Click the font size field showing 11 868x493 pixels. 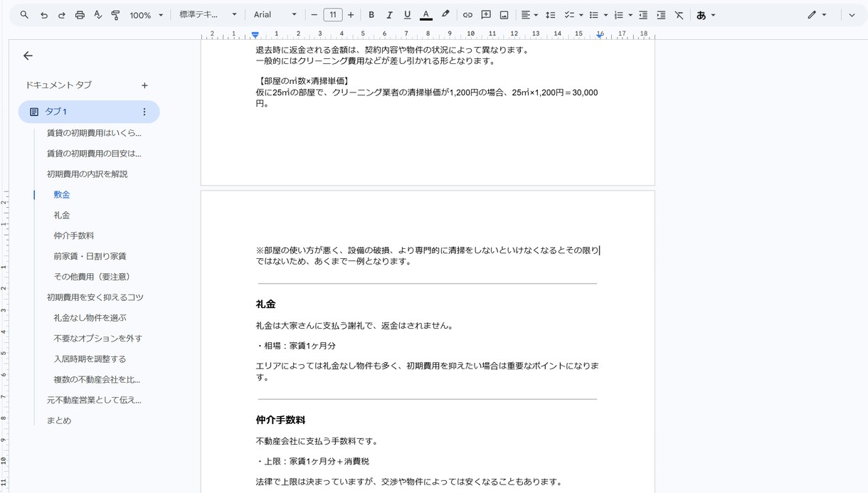[x=332, y=15]
